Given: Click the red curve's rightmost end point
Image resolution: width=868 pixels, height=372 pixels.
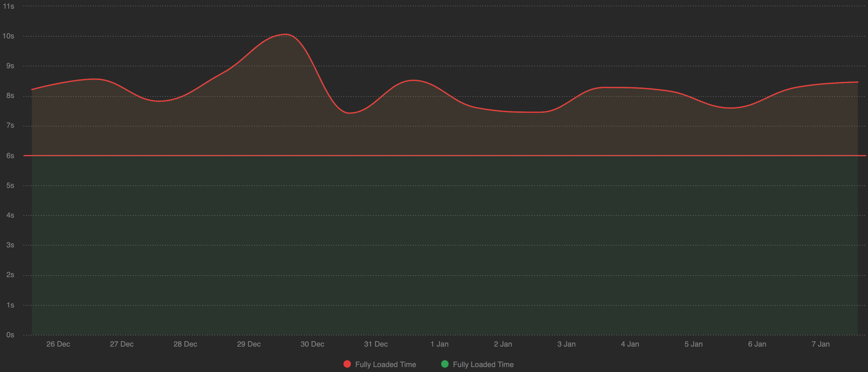Looking at the screenshot, I should click(857, 82).
